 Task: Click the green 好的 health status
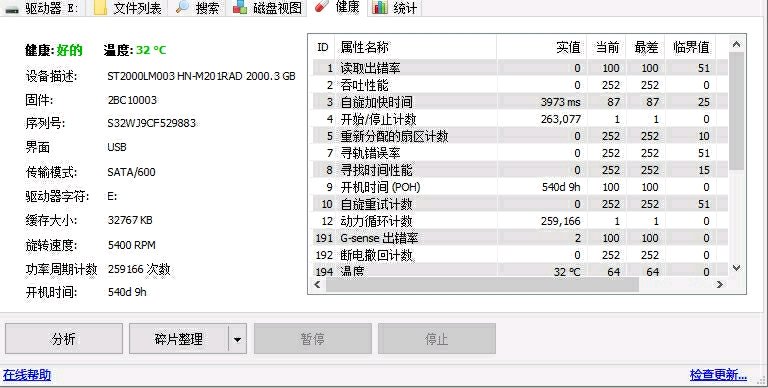pos(69,50)
